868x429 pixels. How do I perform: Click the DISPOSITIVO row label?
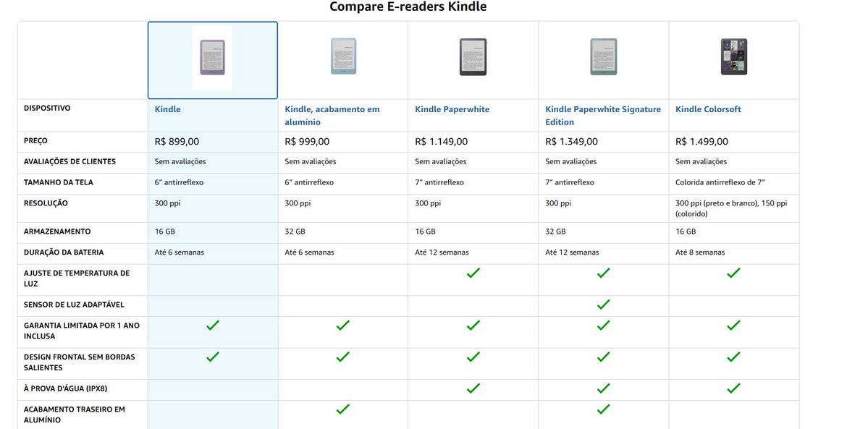pyautogui.click(x=47, y=109)
